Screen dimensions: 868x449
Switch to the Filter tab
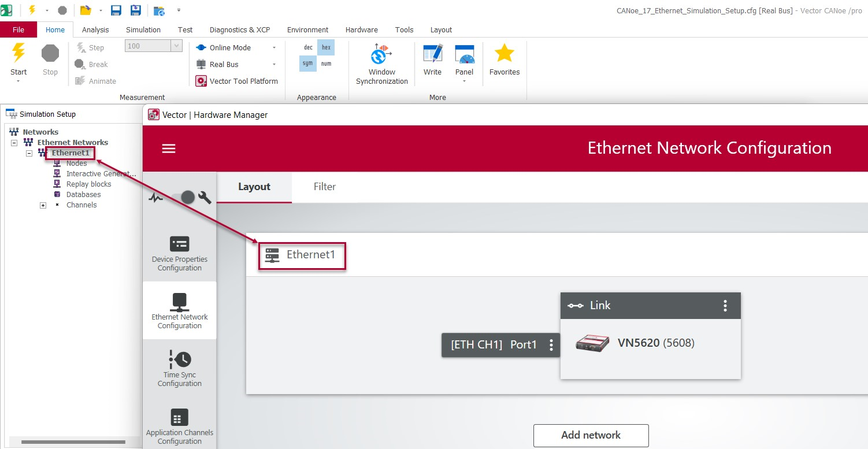[x=325, y=187]
